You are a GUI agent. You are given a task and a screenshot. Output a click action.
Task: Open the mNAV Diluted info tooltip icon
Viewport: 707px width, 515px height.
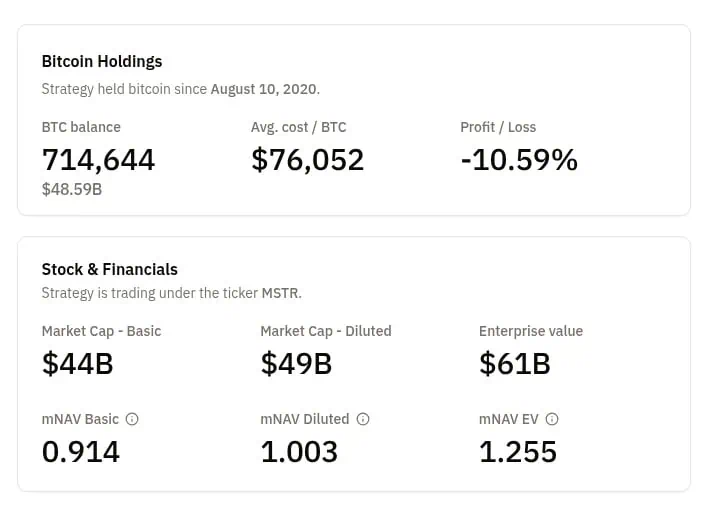coord(363,420)
